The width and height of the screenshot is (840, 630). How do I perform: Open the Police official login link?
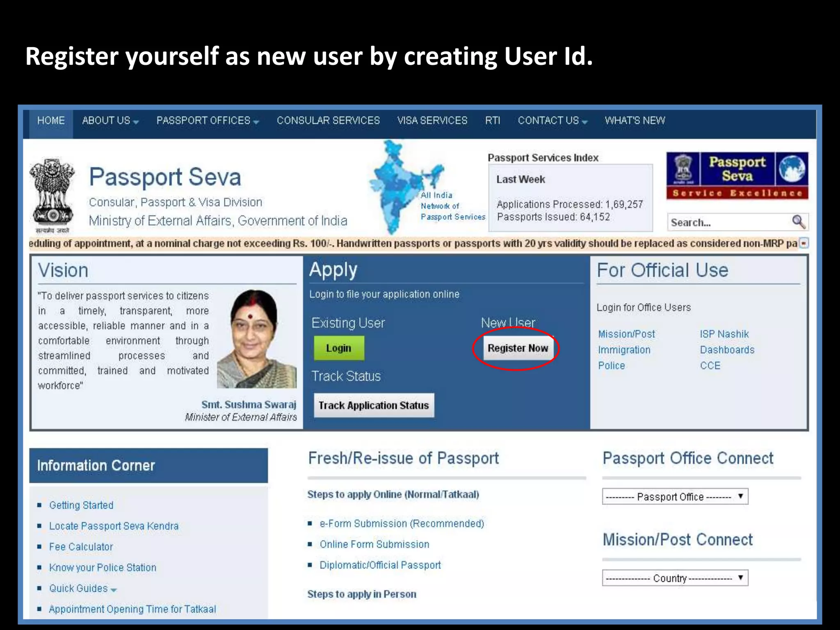click(x=611, y=365)
